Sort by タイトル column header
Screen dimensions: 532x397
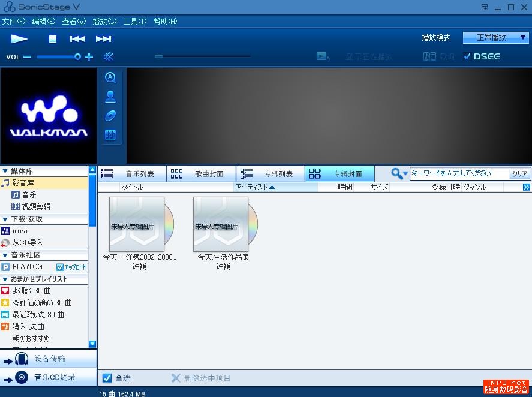tap(133, 187)
